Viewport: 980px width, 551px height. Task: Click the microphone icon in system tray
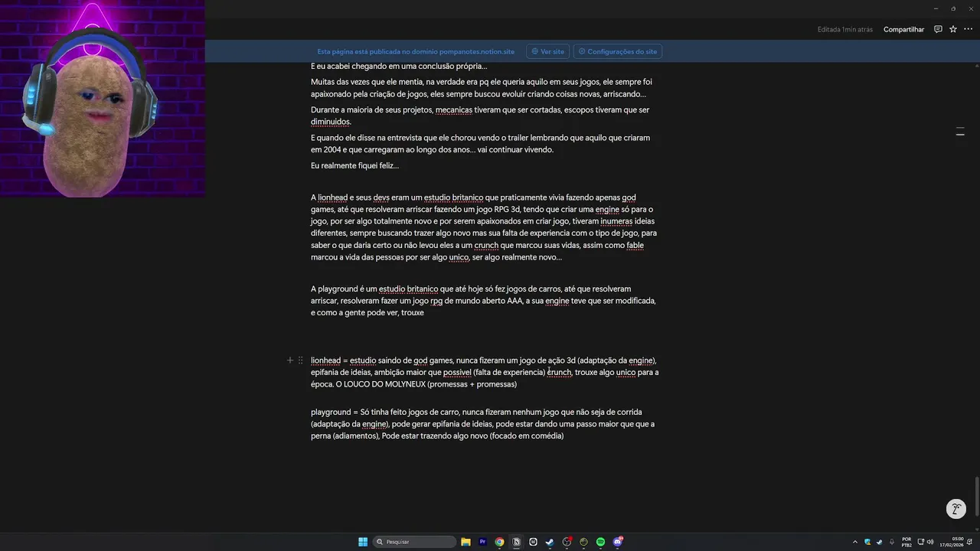click(892, 542)
